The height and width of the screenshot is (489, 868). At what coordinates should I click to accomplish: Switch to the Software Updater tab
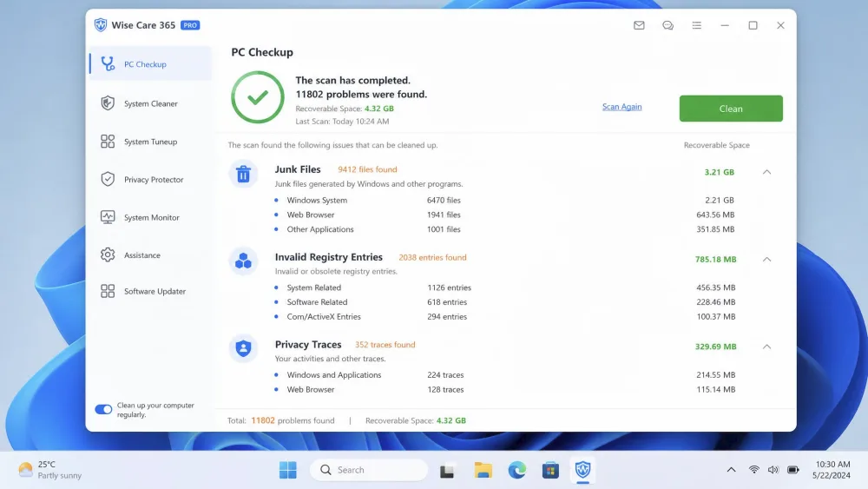150,291
